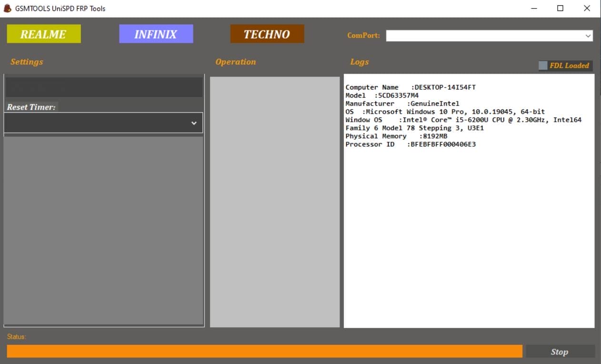The height and width of the screenshot is (364, 601).
Task: Click the Reset Timer label
Action: (x=31, y=107)
